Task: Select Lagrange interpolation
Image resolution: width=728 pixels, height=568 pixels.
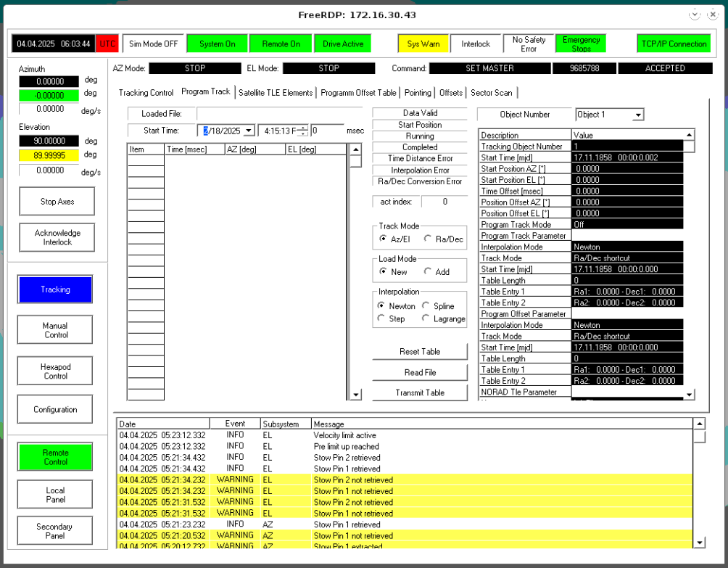Action: tap(426, 318)
